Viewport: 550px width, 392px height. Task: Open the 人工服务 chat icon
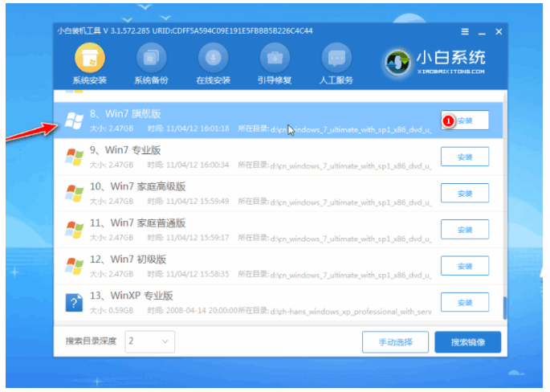(x=336, y=58)
